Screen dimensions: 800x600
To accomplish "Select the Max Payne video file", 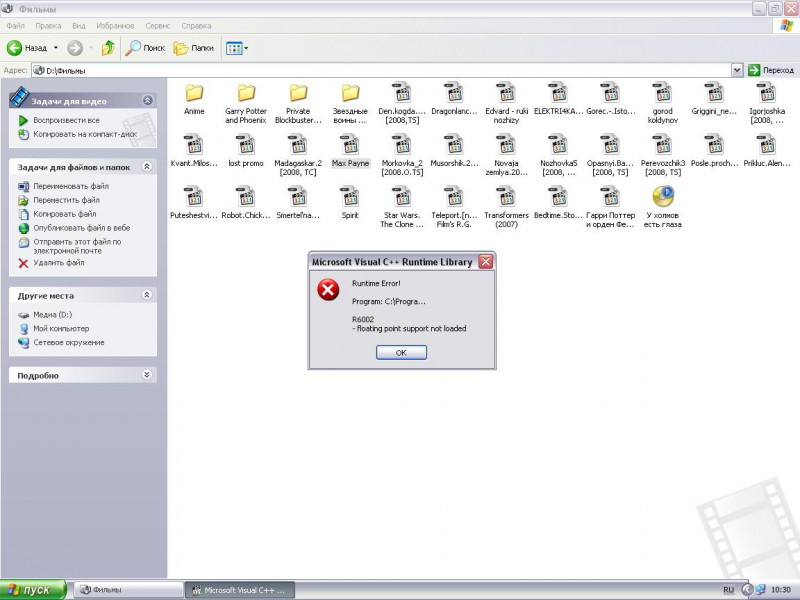I will point(351,151).
